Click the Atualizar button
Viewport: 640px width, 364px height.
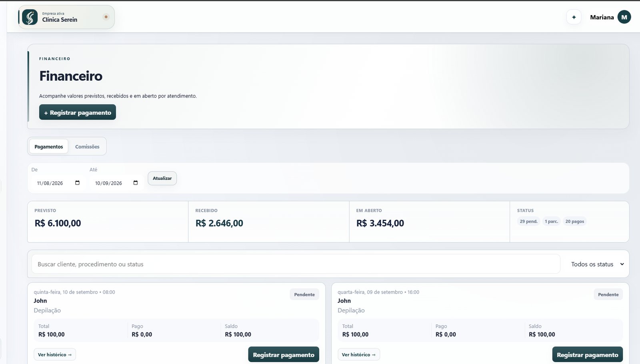(162, 178)
